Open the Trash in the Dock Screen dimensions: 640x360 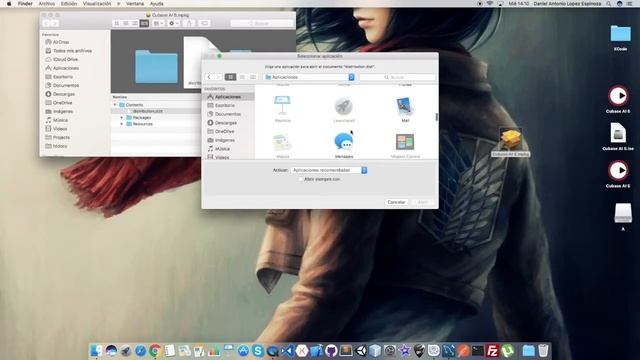[543, 351]
